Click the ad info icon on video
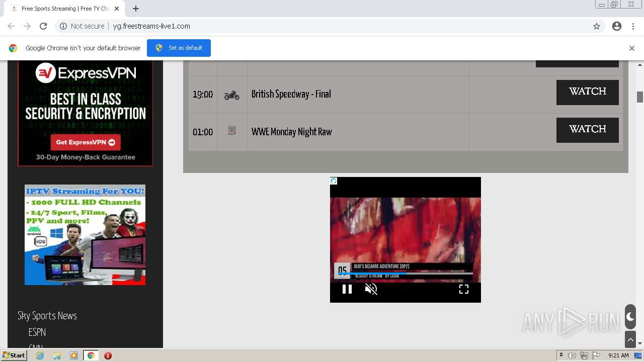 click(334, 181)
